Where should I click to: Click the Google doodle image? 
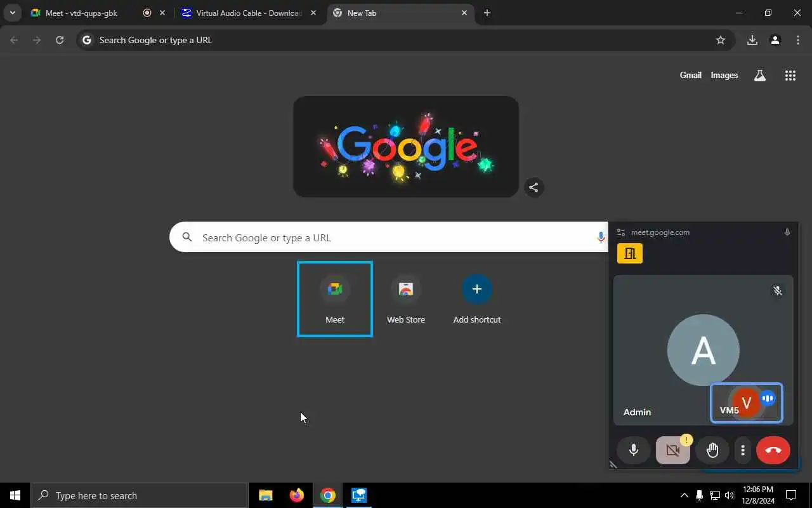click(x=406, y=147)
